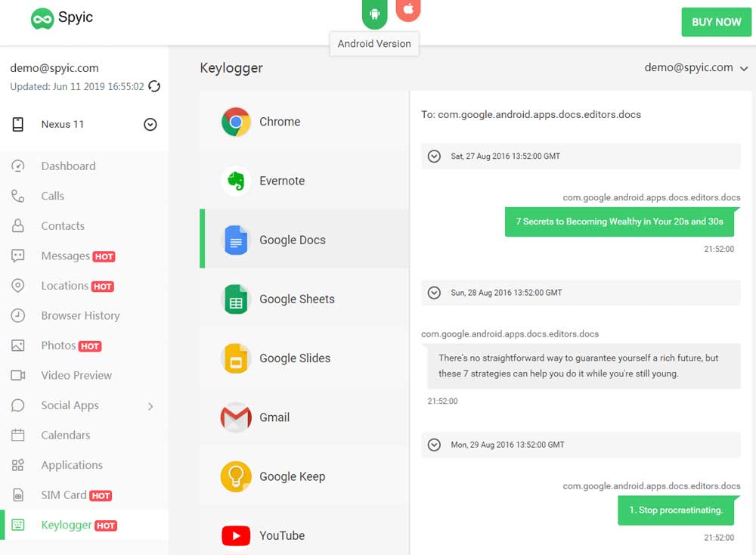Expand the Sat, 27 Aug 2016 log entry
Viewport: 756px width, 555px height.
[434, 156]
